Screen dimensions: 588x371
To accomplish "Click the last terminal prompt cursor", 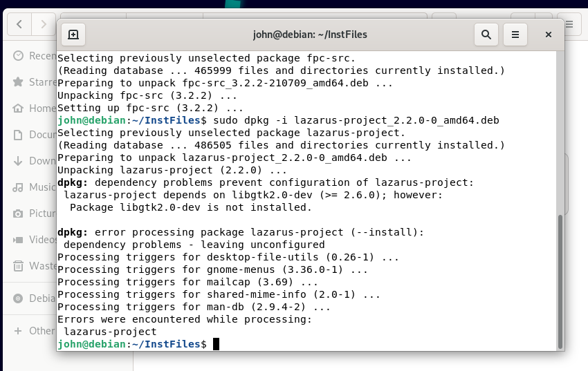I will click(x=216, y=344).
